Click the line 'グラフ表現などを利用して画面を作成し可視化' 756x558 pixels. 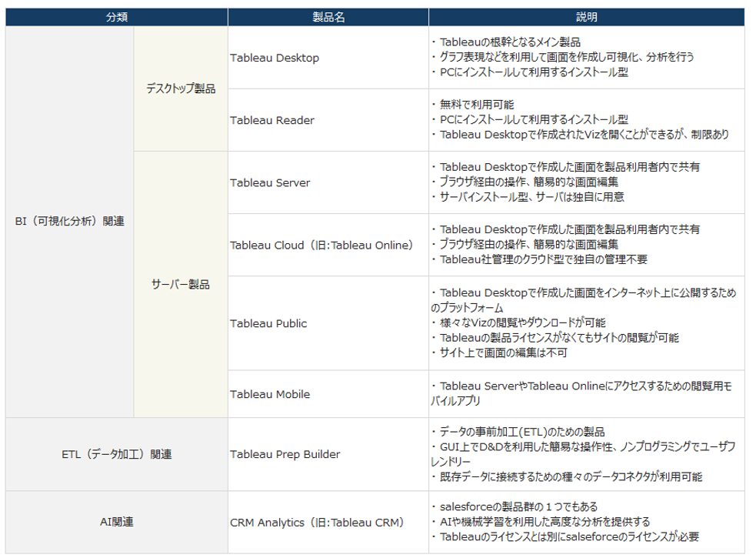563,57
